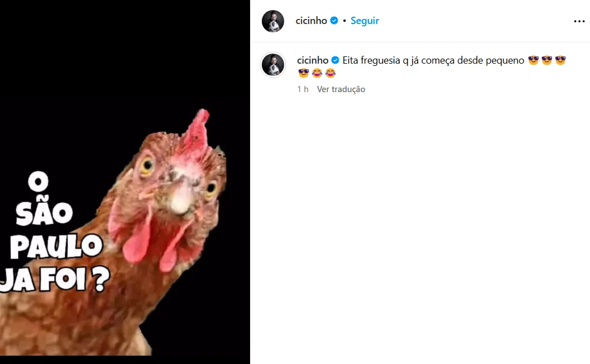The width and height of the screenshot is (590, 364).
Task: Click the last laughing emoji in caption
Action: point(330,73)
